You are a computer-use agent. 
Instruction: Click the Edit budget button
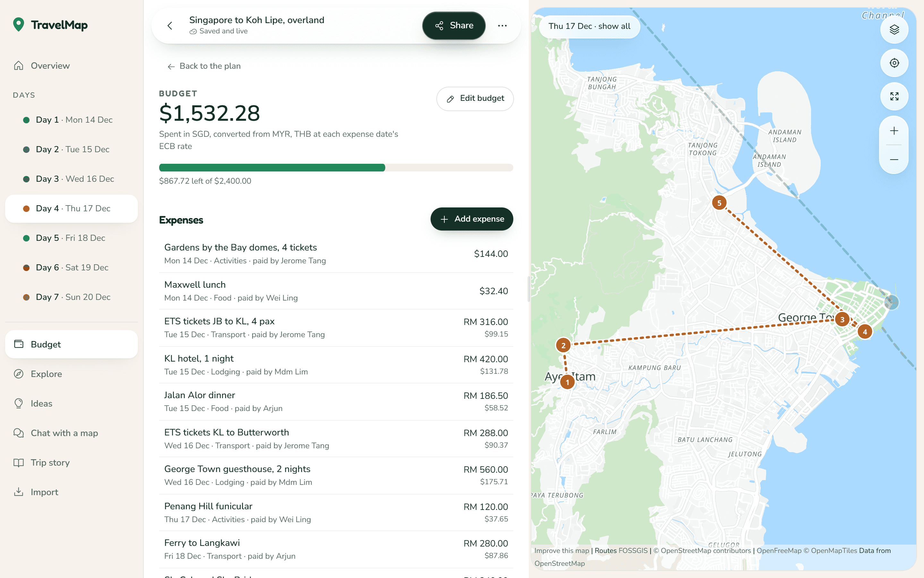click(475, 99)
